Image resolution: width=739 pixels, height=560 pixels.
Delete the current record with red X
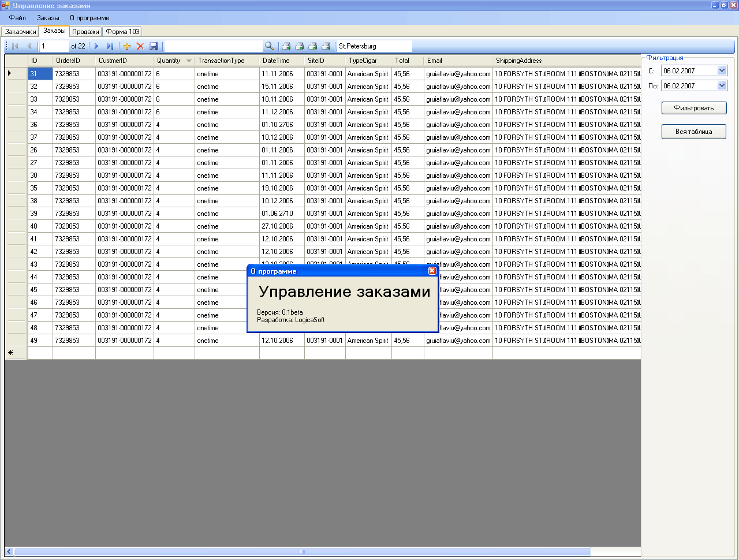pos(140,46)
